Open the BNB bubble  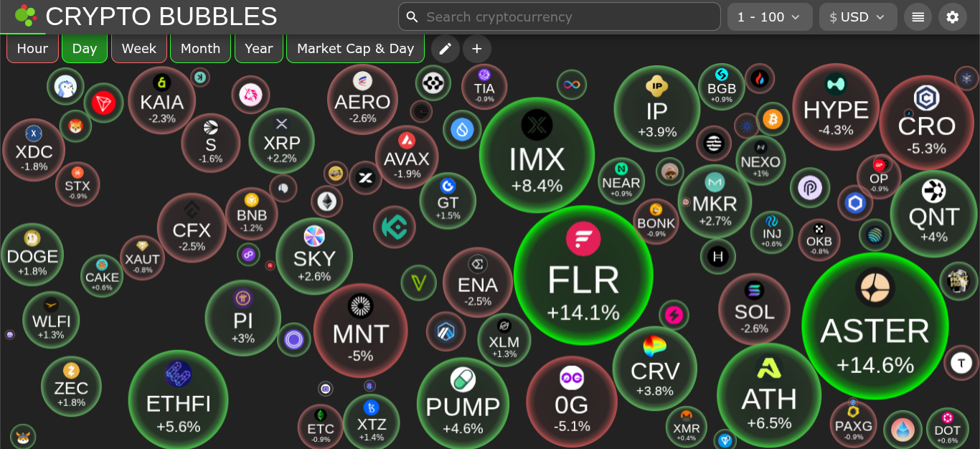252,214
